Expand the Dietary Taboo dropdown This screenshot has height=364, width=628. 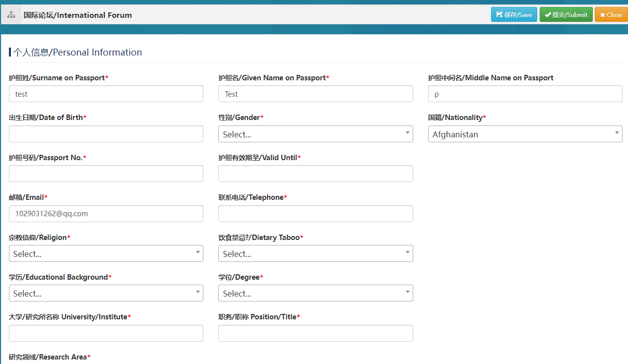tap(315, 253)
